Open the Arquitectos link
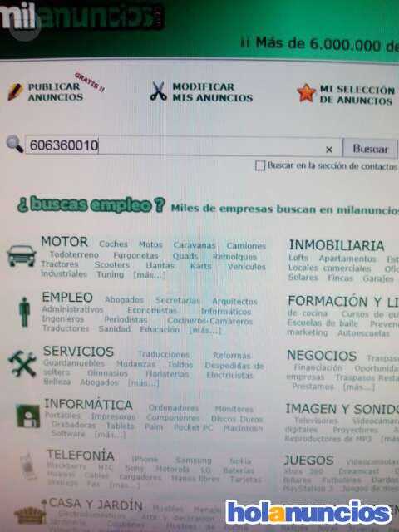The height and width of the screenshot is (532, 399). (234, 301)
